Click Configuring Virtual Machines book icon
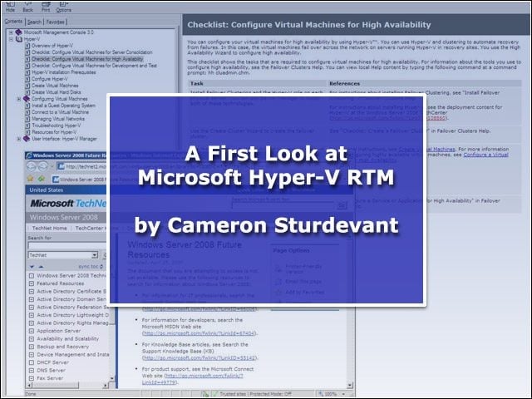The width and height of the screenshot is (532, 399). 27,99
